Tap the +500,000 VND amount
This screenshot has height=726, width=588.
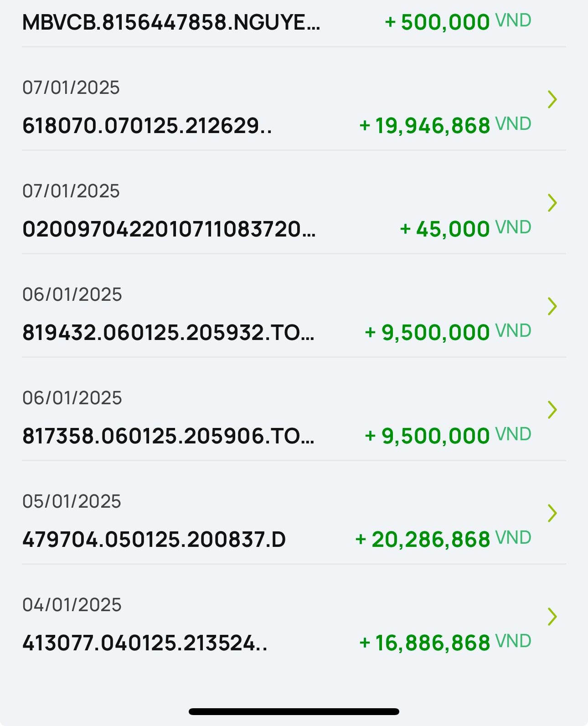[458, 22]
